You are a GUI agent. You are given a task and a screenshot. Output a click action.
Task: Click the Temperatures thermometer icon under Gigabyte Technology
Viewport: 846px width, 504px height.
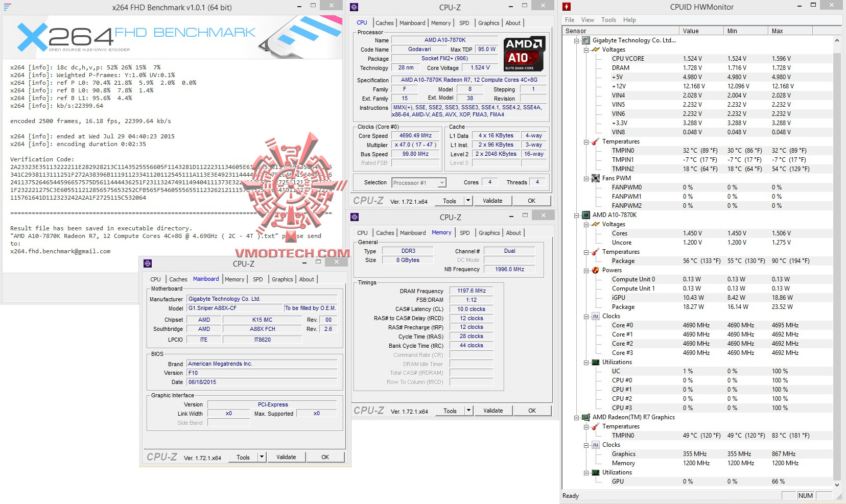pyautogui.click(x=596, y=141)
